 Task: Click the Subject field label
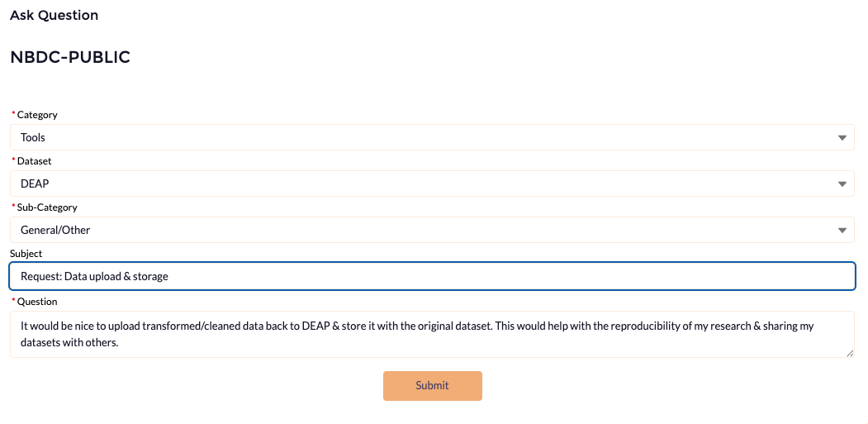point(26,253)
